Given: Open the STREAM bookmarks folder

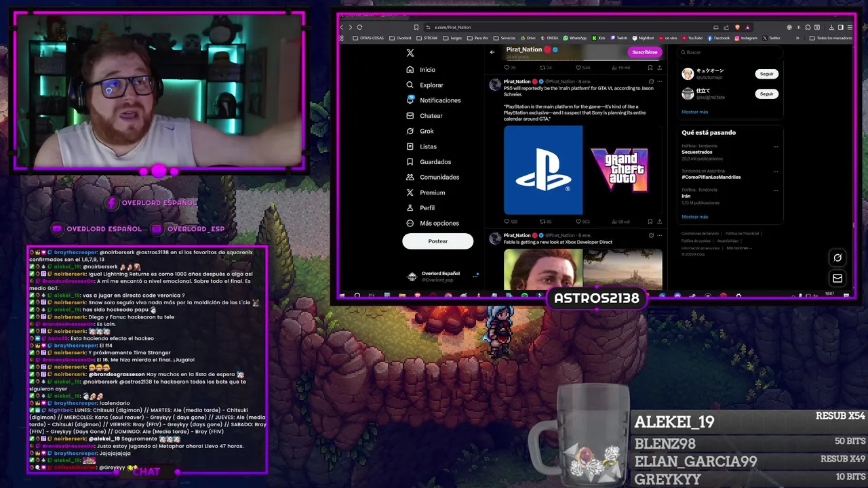Looking at the screenshot, I should pyautogui.click(x=427, y=38).
